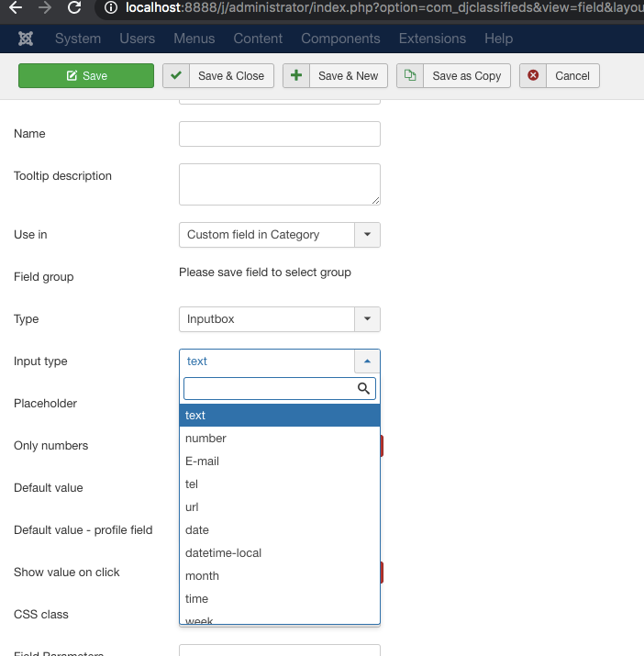Select 'time' input type option
The width and height of the screenshot is (644, 656).
280,599
